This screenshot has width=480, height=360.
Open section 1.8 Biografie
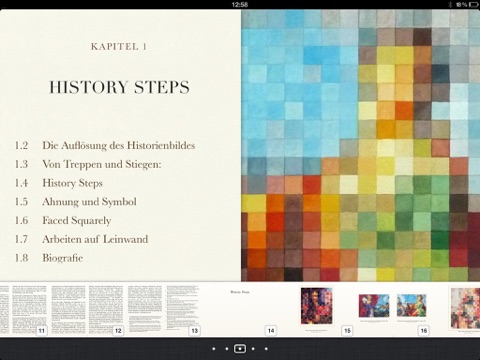(49, 258)
